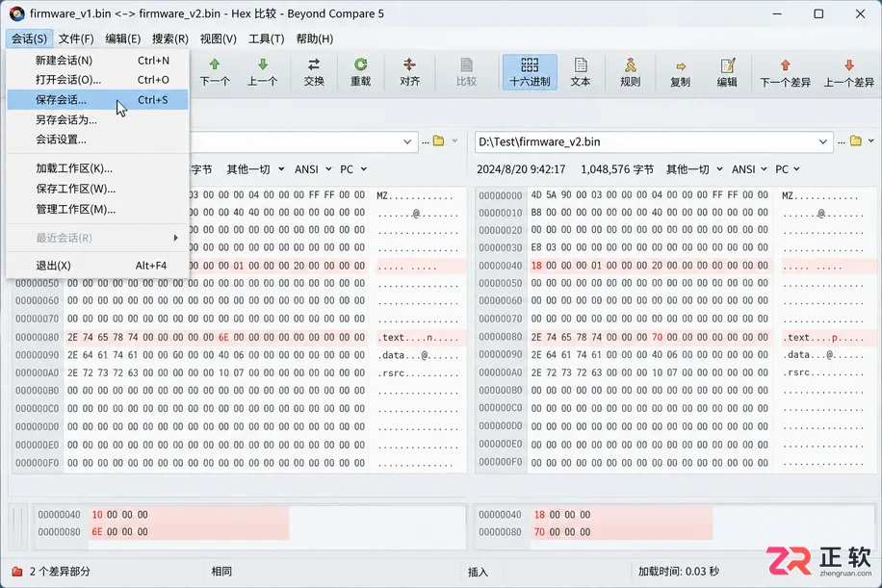Choose 新建会话(N) from the menu
Viewport: 882px width, 588px height.
[97, 61]
